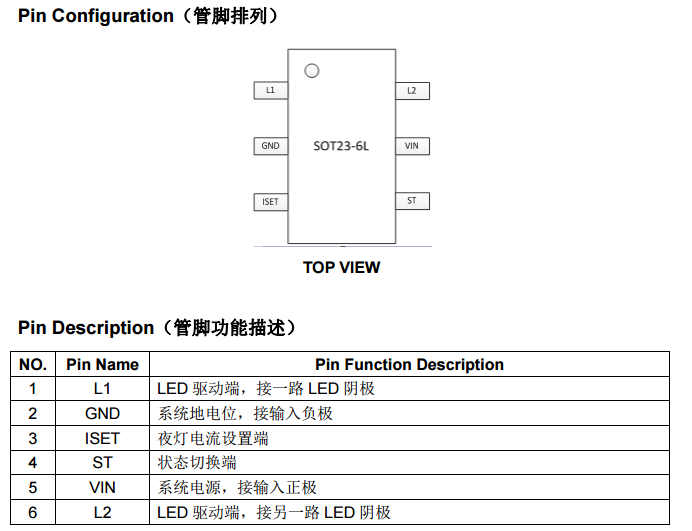Select the ST pin box in the diagram

[412, 201]
